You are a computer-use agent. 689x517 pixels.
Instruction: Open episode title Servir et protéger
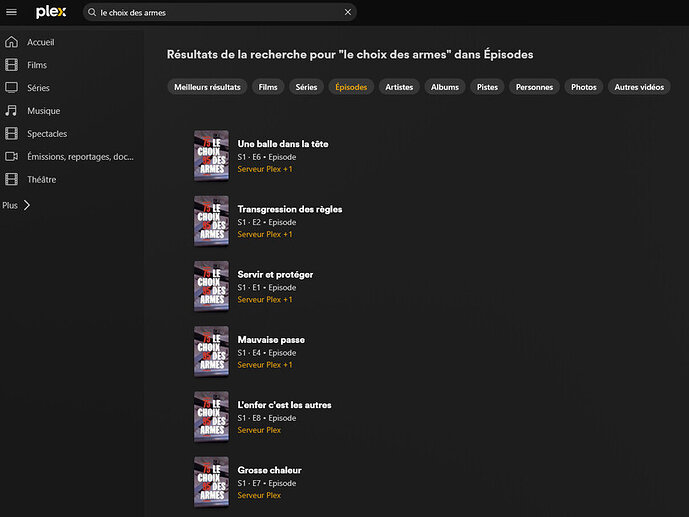click(275, 275)
